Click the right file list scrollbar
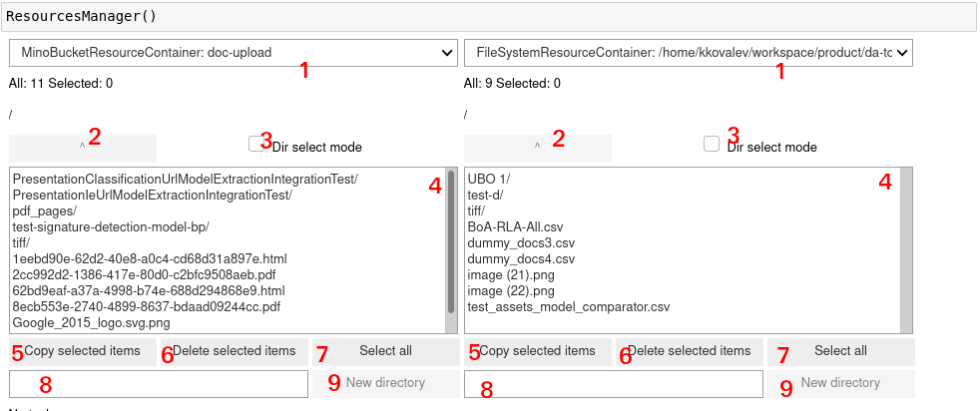This screenshot has height=411, width=980. click(x=906, y=249)
